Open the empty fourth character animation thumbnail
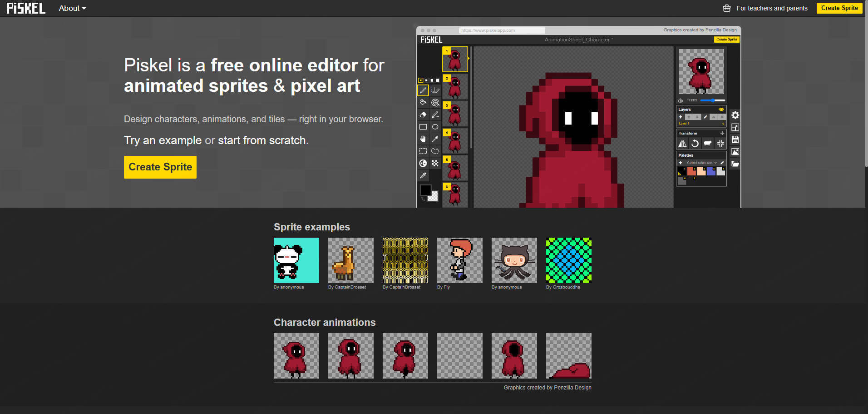This screenshot has width=868, height=414. 460,356
